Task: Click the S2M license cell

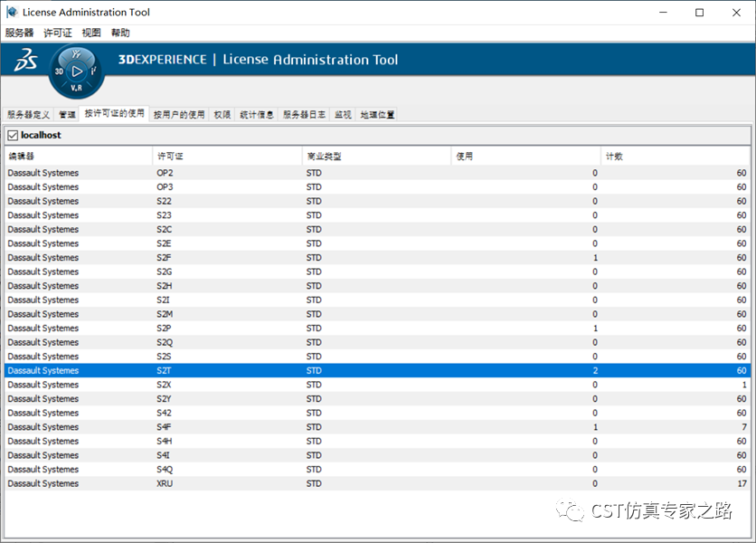Action: [165, 314]
